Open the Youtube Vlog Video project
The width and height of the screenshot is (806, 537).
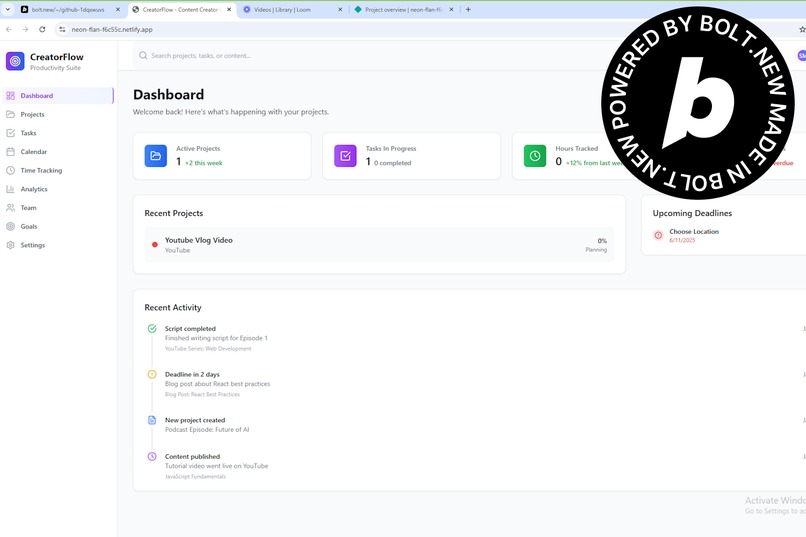(x=379, y=245)
